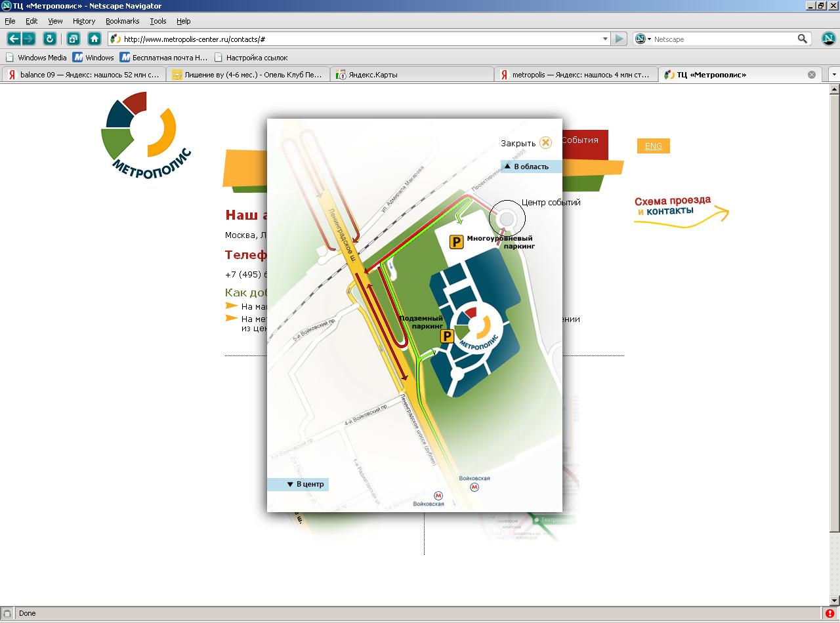Screen dimensions: 840x623
Task: Click the ENG language link
Action: [x=653, y=146]
